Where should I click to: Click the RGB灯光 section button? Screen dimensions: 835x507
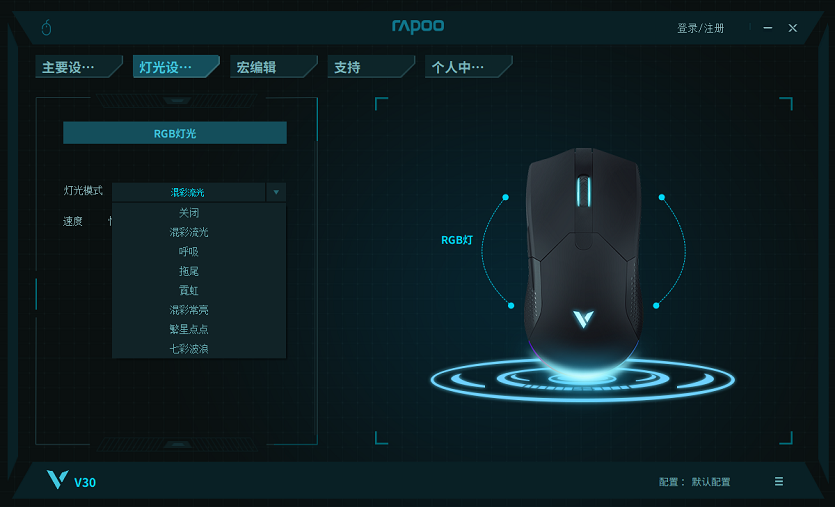tap(175, 133)
